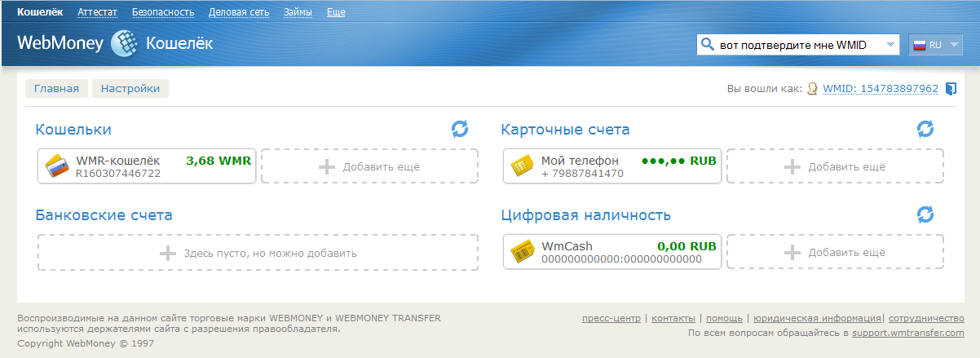Open the Еще menu in top bar

click(x=335, y=12)
